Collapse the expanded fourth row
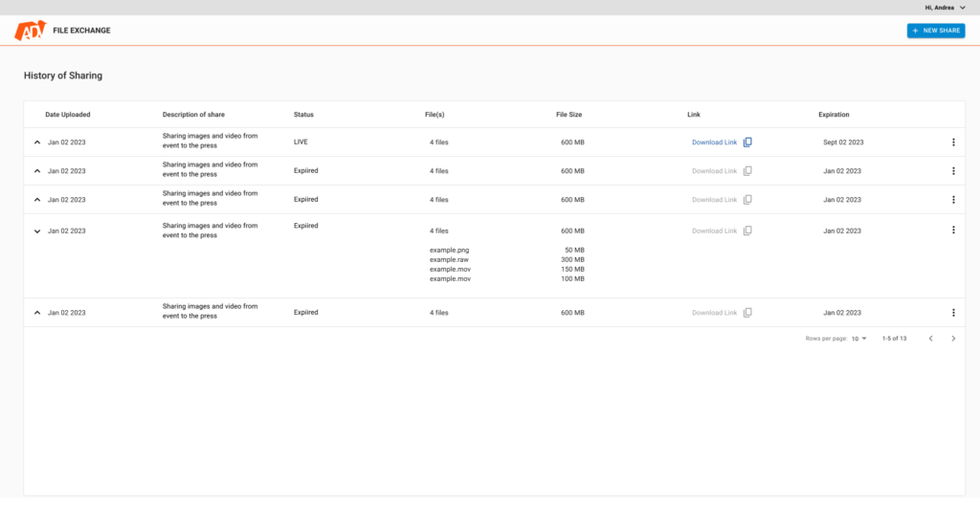 tap(37, 231)
